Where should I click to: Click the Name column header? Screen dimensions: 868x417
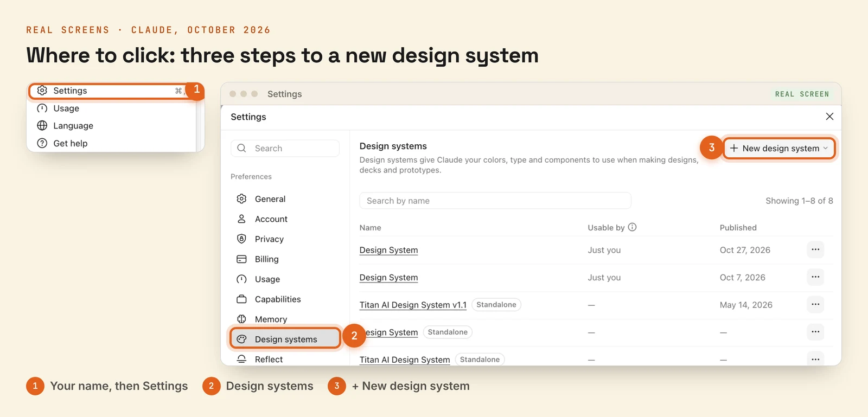point(371,228)
